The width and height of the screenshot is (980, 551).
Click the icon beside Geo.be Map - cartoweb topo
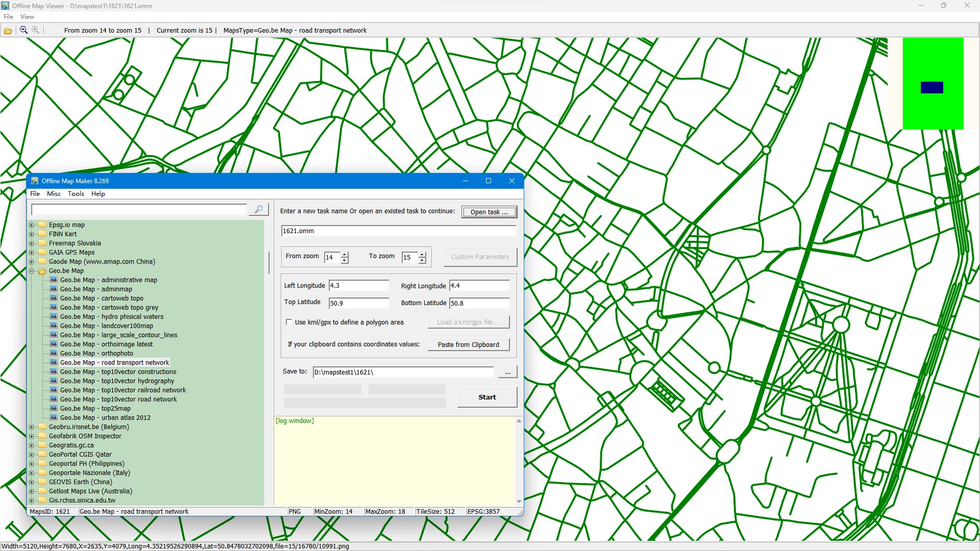coord(54,298)
